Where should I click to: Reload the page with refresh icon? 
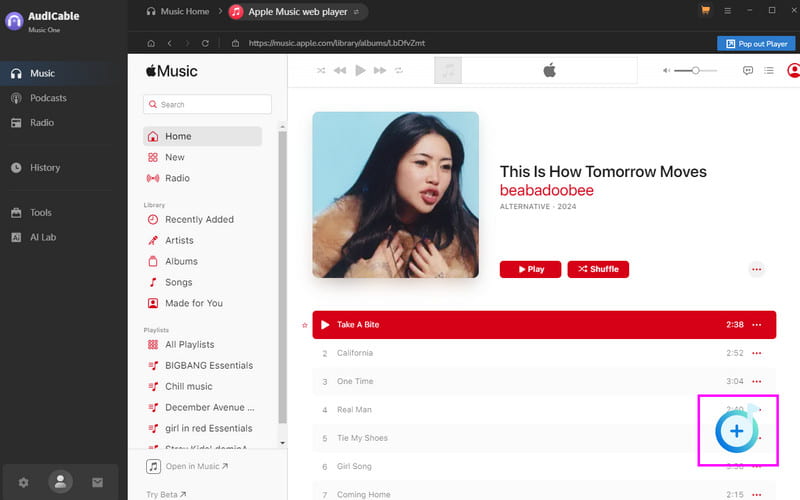click(x=205, y=44)
